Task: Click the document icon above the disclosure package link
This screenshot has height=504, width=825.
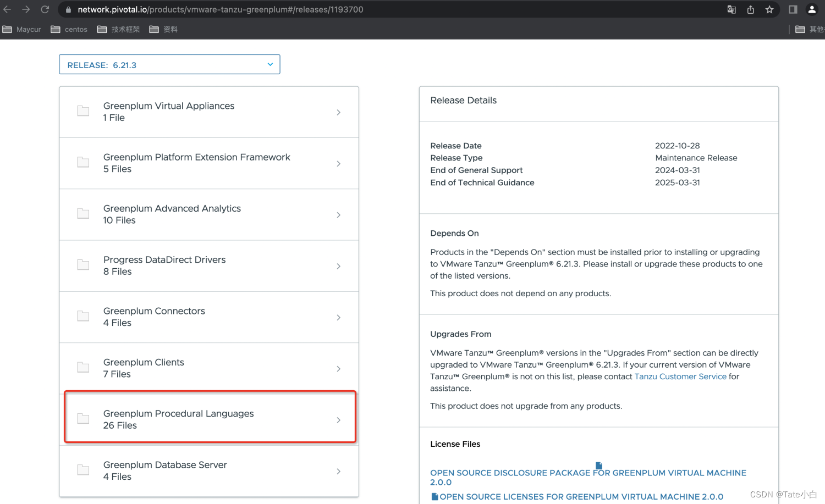Action: coord(599,466)
